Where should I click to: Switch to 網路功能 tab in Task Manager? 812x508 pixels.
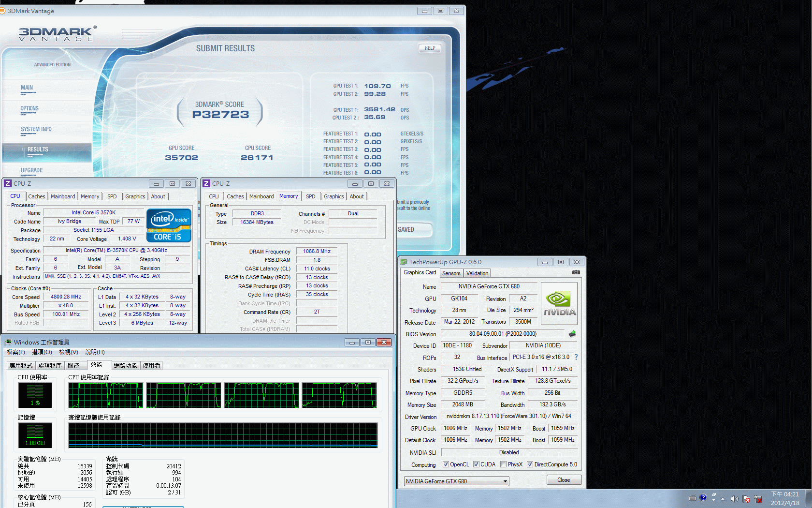pyautogui.click(x=126, y=366)
